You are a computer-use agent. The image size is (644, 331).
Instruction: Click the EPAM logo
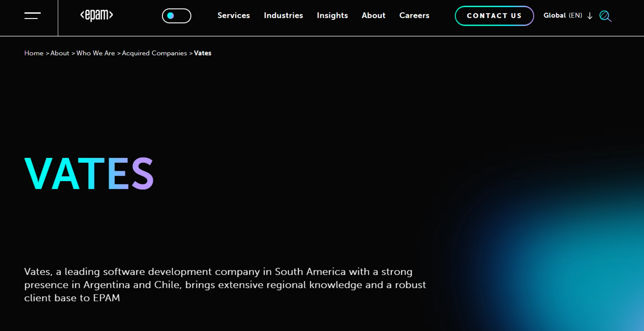97,15
